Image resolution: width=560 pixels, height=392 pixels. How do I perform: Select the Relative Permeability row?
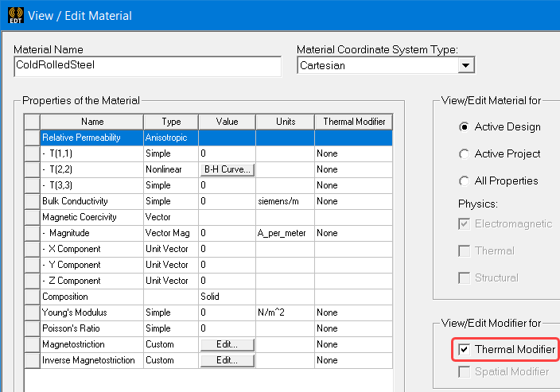216,138
